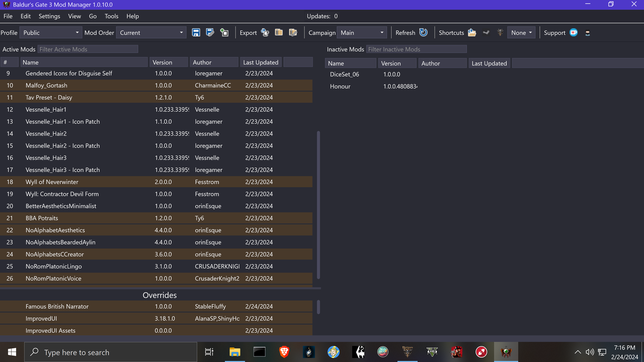The height and width of the screenshot is (362, 644).
Task: Open the Tools menu
Action: 112,16
